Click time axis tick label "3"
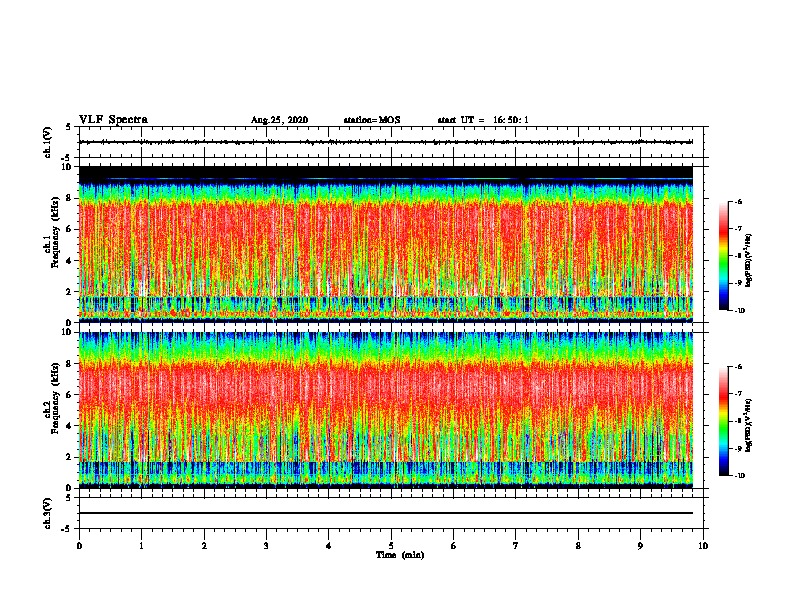Screen dimensions: 792x612 point(266,545)
